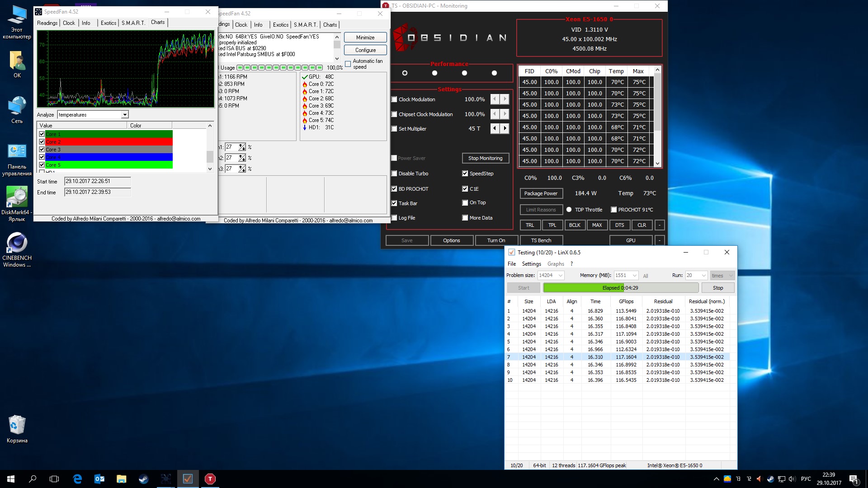Expand the Analyze temperatures dropdown
Image resolution: width=868 pixels, height=488 pixels.
click(x=125, y=115)
